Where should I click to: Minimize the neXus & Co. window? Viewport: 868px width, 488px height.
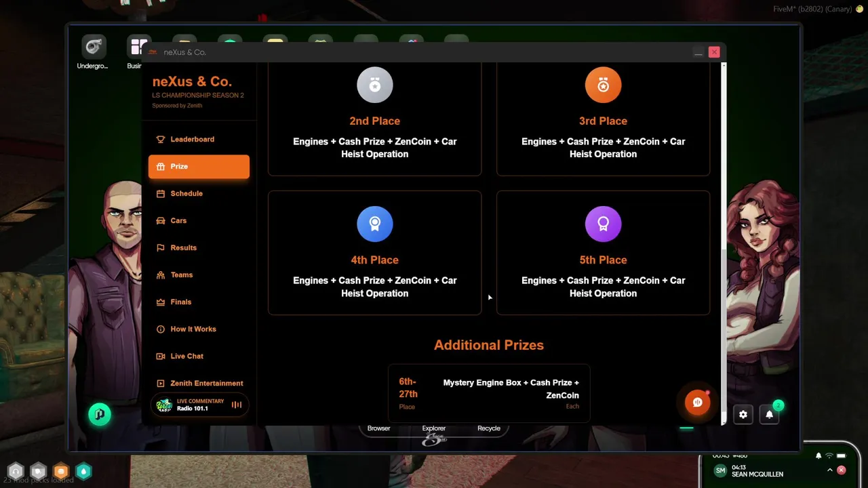pos(698,52)
